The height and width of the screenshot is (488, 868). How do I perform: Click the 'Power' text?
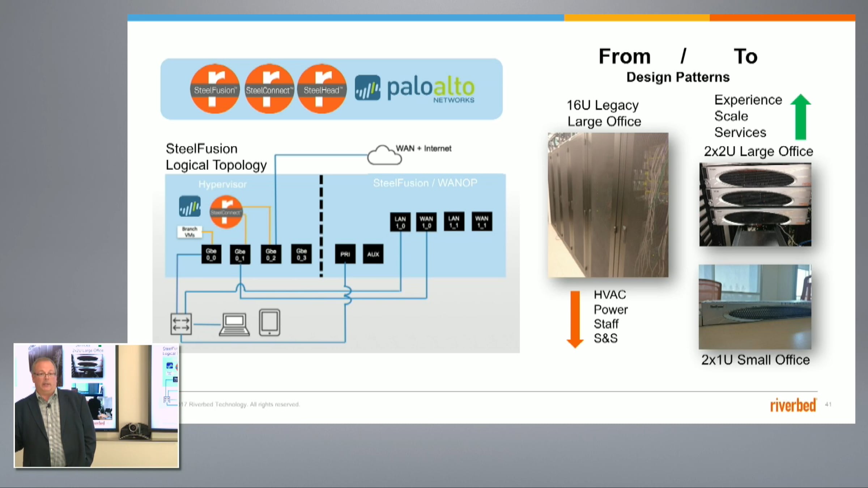tap(610, 309)
